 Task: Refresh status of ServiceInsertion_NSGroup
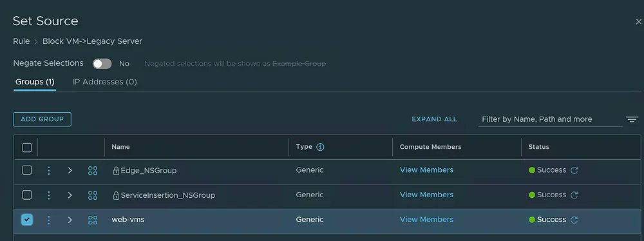(574, 195)
